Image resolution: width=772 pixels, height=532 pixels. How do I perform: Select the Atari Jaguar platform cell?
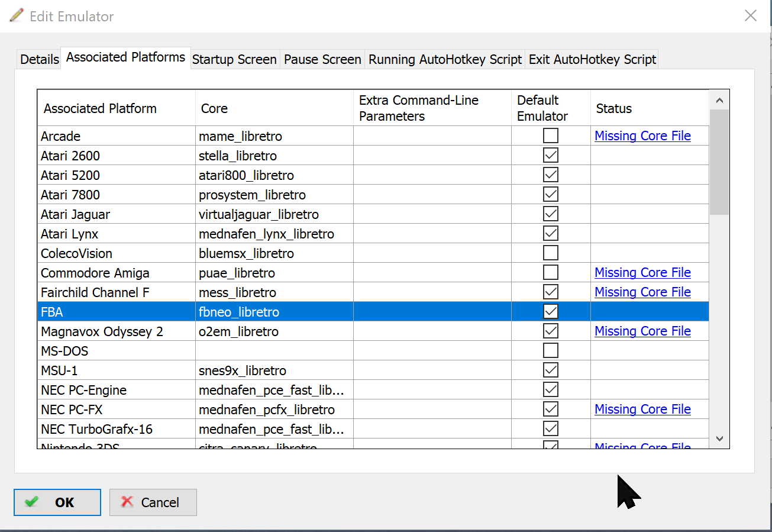click(x=117, y=214)
